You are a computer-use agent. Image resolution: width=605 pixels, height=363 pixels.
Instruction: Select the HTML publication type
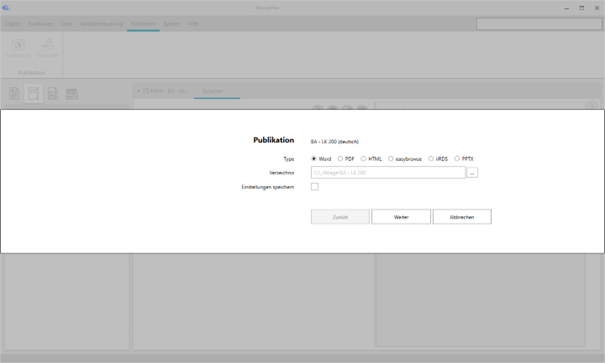tap(363, 159)
